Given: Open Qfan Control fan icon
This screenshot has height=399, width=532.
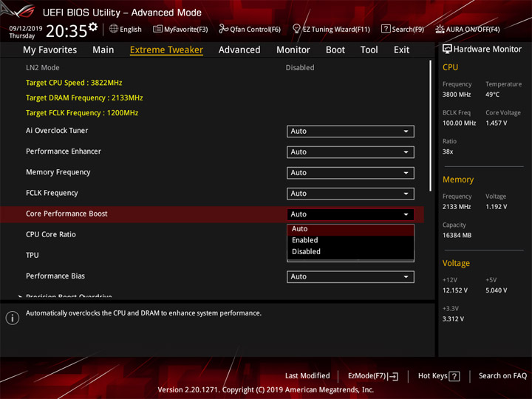Looking at the screenshot, I should click(223, 29).
